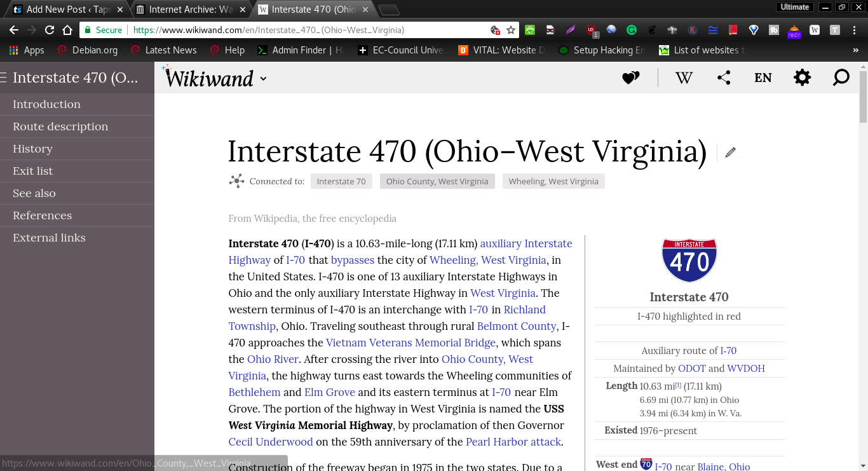Viewport: 868px width, 471px height.
Task: Follow the Belmont County link
Action: coord(517,326)
